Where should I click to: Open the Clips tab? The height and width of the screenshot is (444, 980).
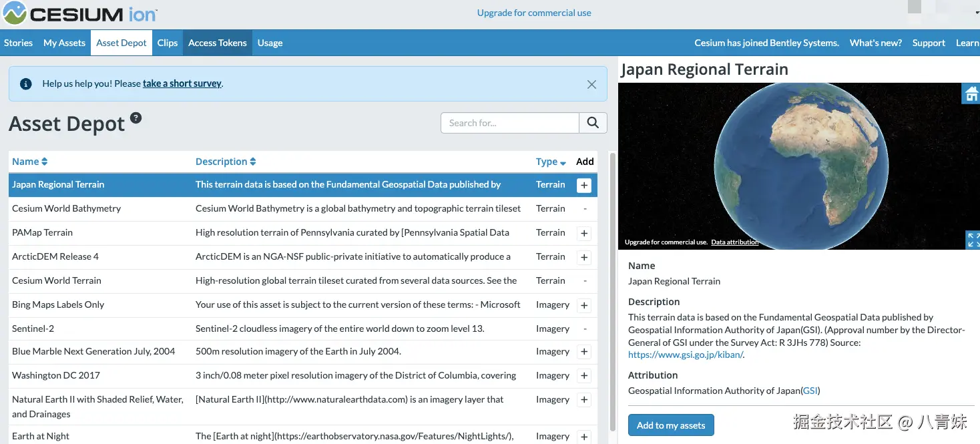168,43
